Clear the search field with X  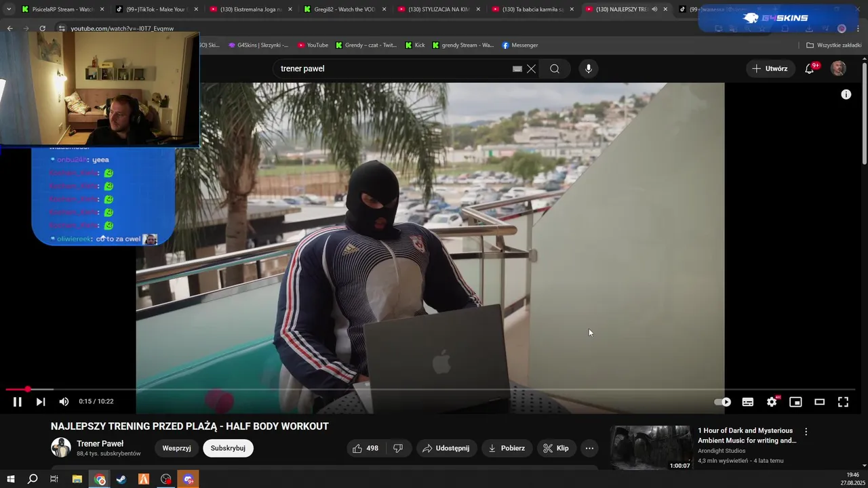(531, 68)
